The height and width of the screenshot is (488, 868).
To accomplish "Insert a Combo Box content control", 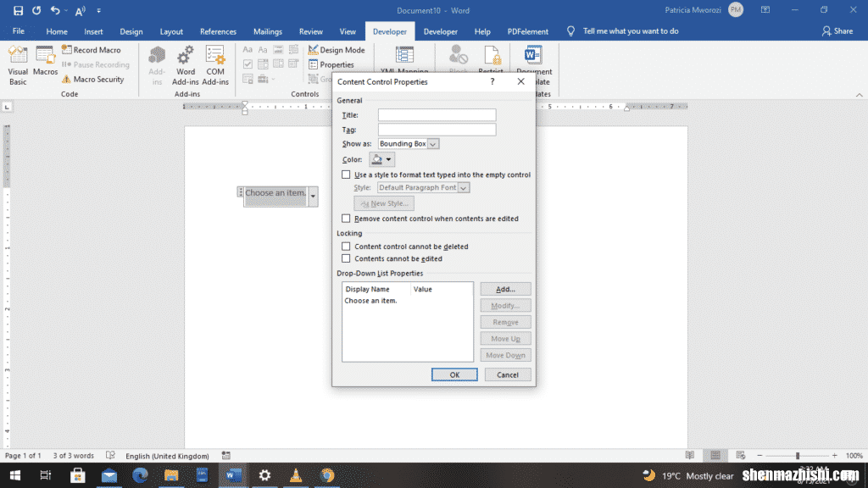I will [263, 64].
